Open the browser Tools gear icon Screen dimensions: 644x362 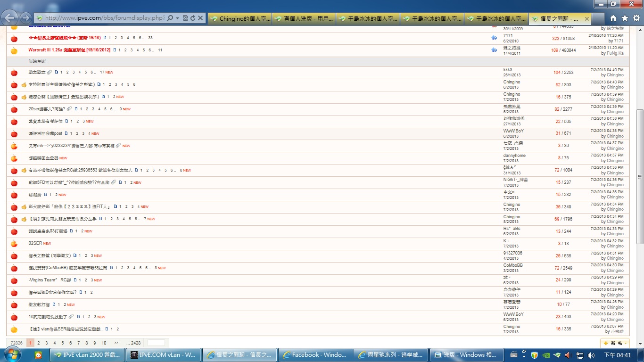(636, 18)
